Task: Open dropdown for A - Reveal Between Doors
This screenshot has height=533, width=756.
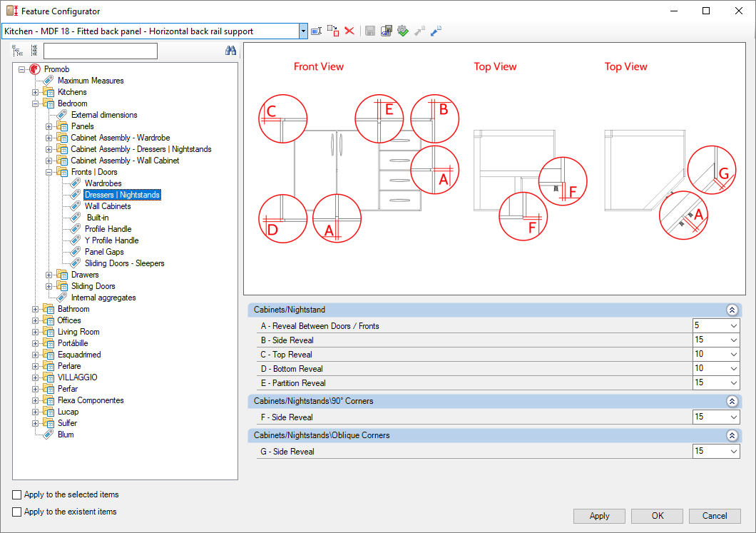Action: (x=733, y=326)
